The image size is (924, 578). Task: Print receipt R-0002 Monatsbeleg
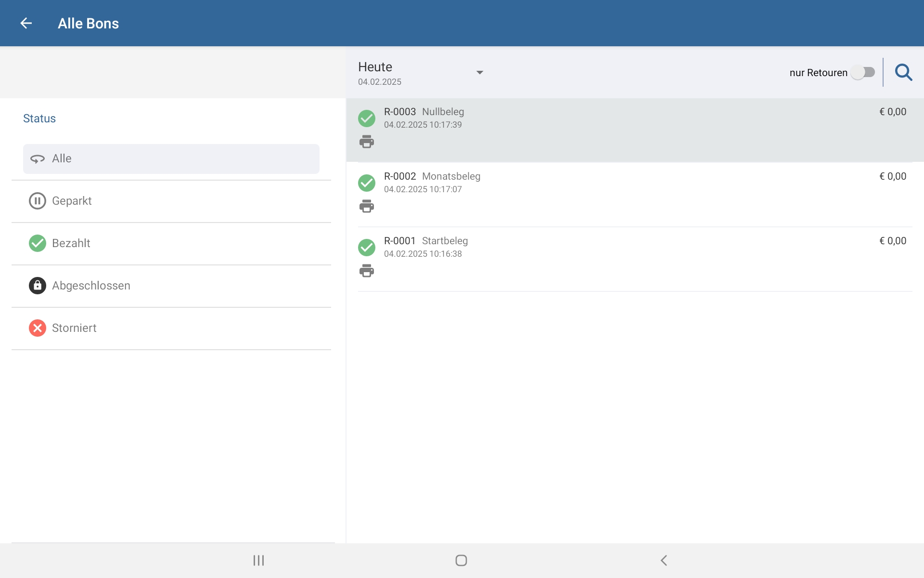point(367,206)
